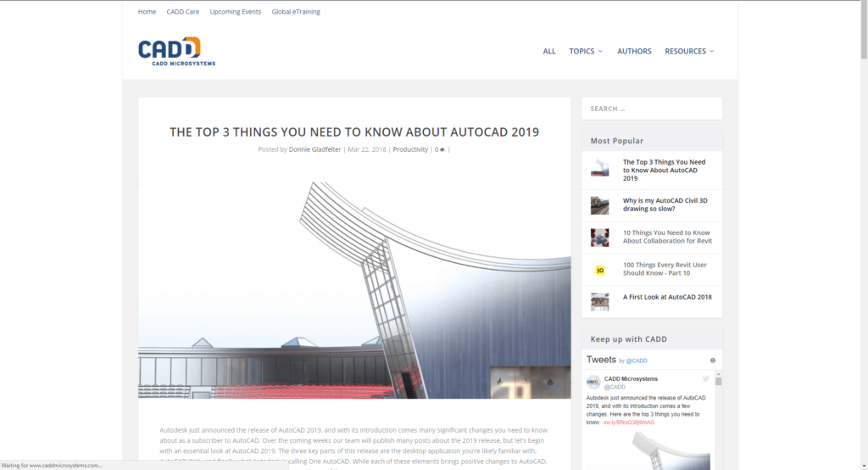Image resolution: width=868 pixels, height=470 pixels.
Task: Open thumbnail for Top 3 Things AutoCAD 2019
Action: [x=599, y=168]
